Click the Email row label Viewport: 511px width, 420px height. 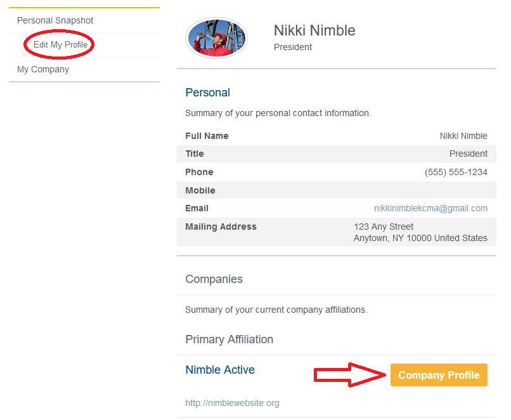197,208
